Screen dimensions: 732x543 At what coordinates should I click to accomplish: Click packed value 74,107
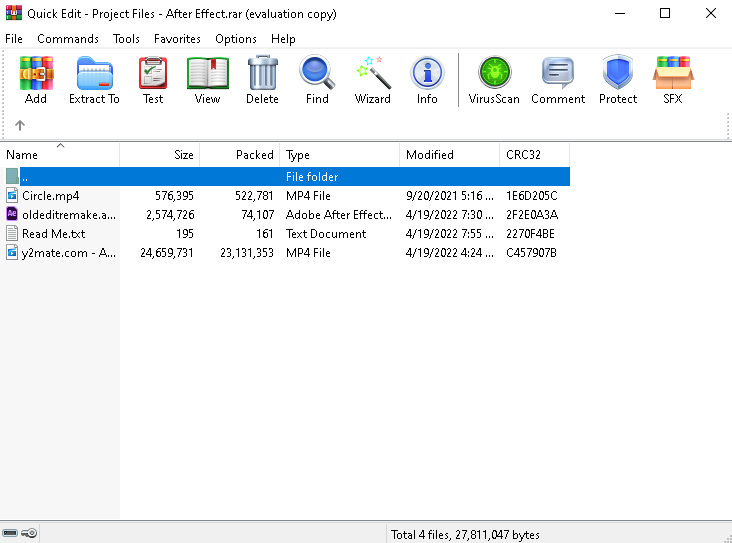(257, 215)
